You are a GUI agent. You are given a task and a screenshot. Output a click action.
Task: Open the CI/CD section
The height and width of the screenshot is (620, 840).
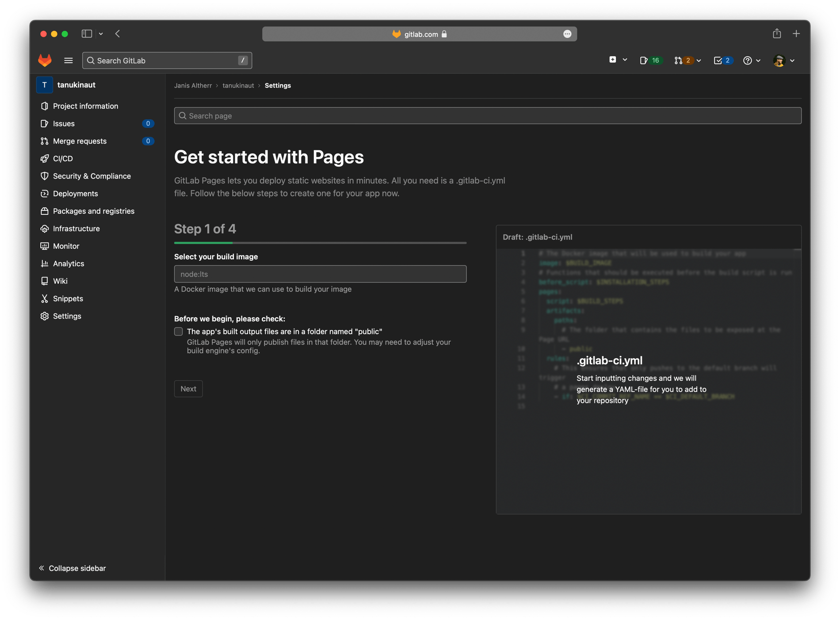click(62, 158)
